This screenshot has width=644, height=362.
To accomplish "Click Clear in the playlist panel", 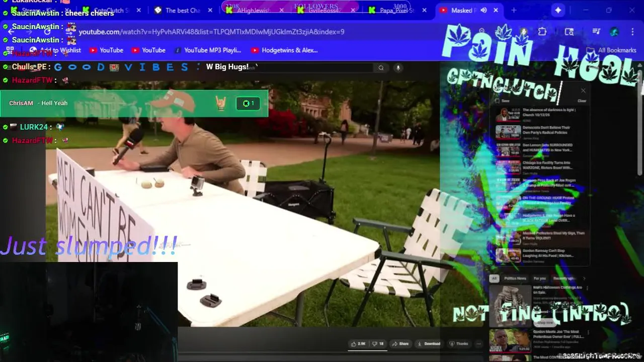I will click(x=582, y=101).
